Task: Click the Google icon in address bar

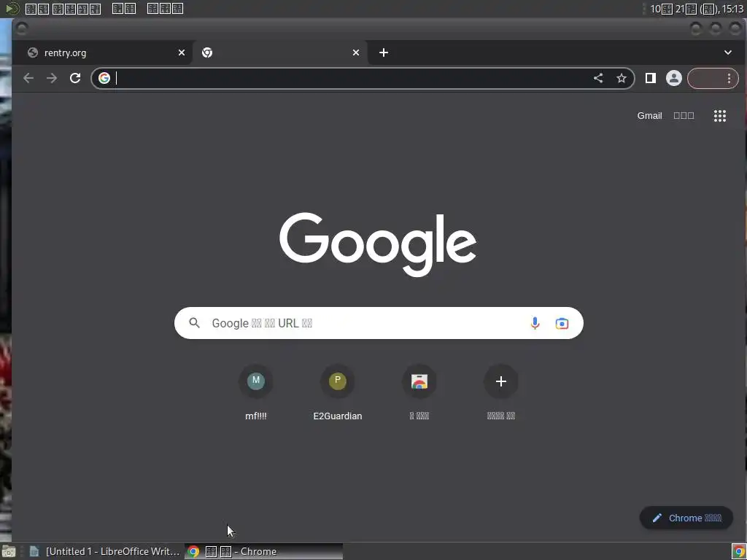Action: 104,78
